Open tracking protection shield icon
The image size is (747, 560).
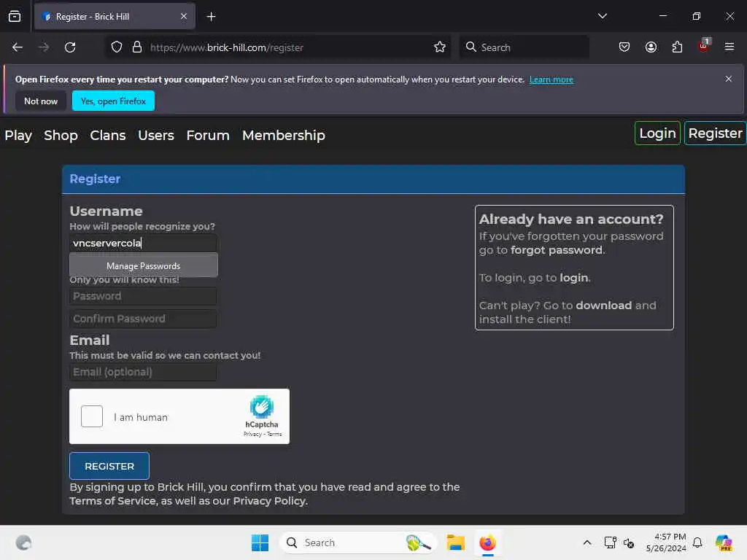coord(117,47)
